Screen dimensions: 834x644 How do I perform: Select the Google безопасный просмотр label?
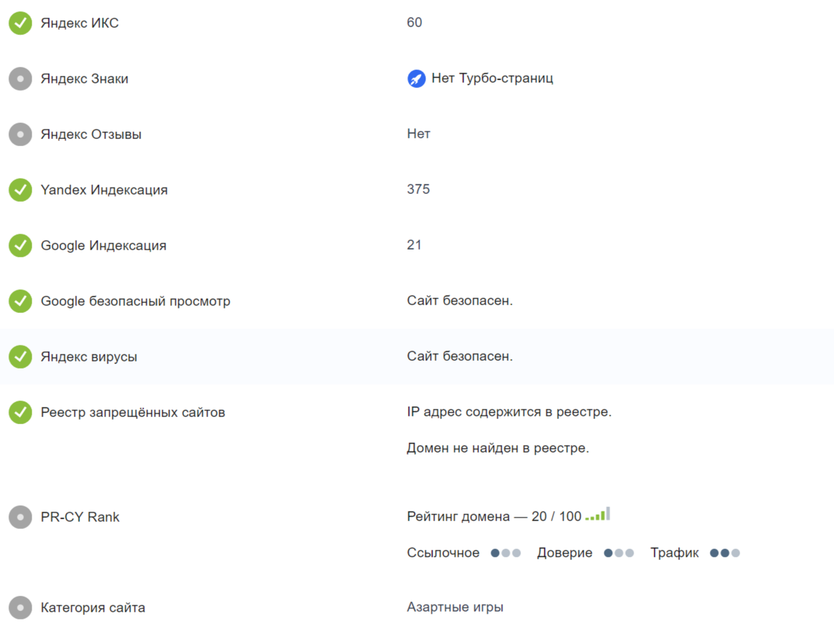point(135,301)
